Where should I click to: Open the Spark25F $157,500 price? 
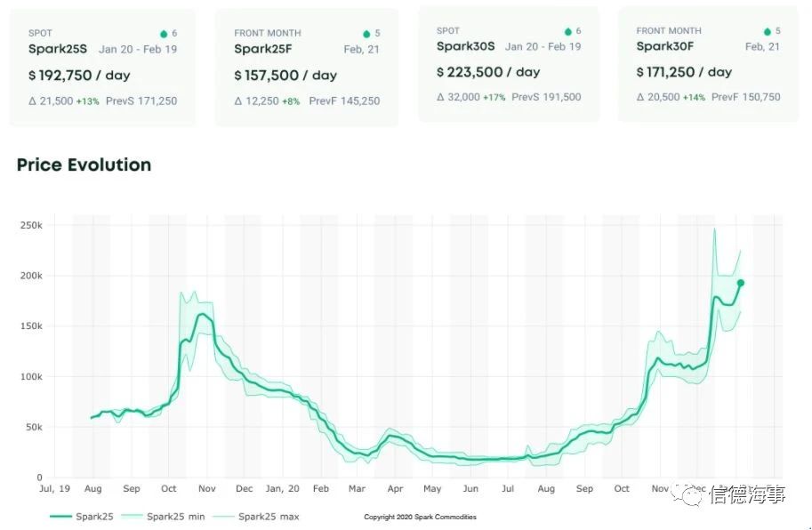[285, 76]
